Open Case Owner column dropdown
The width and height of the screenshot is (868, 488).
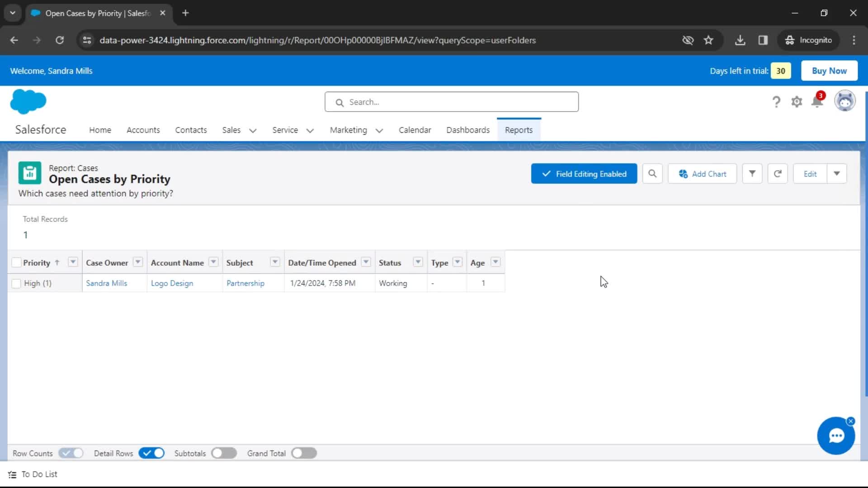(x=138, y=262)
